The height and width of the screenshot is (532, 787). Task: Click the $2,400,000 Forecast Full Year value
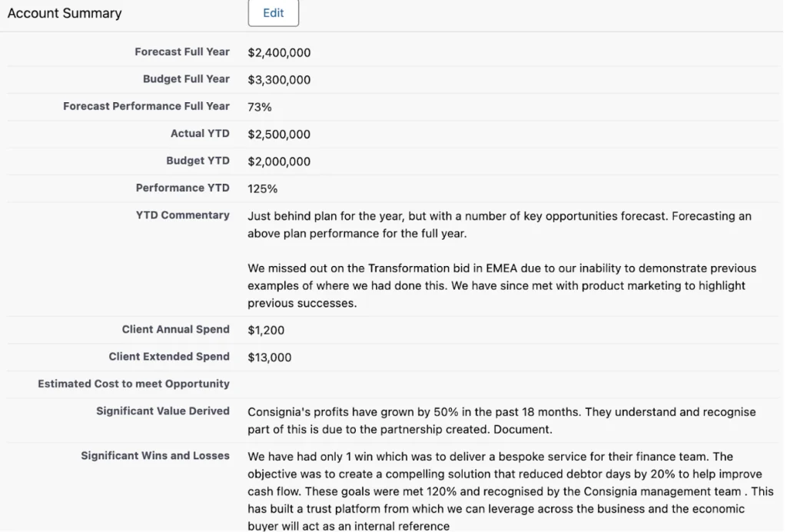[x=279, y=53]
